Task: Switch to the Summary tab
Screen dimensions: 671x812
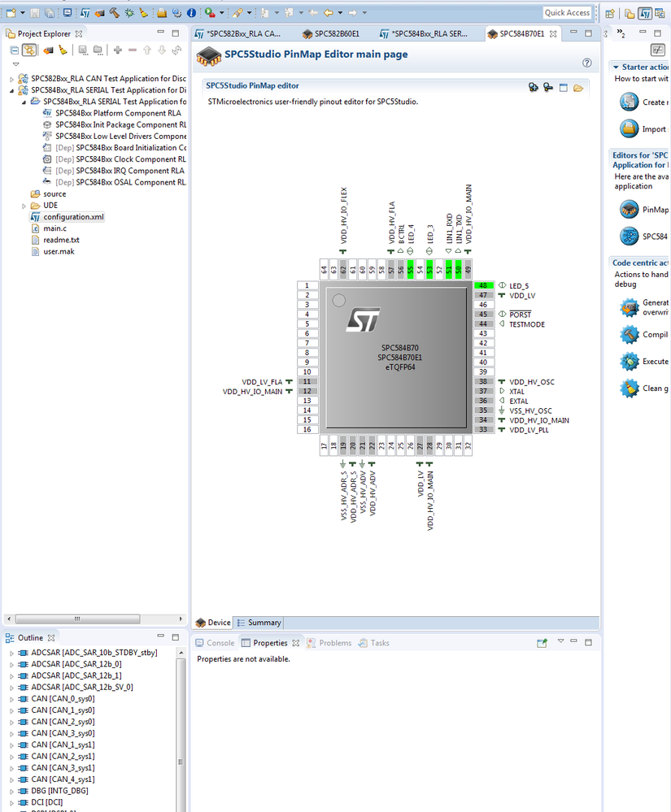Action: click(259, 623)
